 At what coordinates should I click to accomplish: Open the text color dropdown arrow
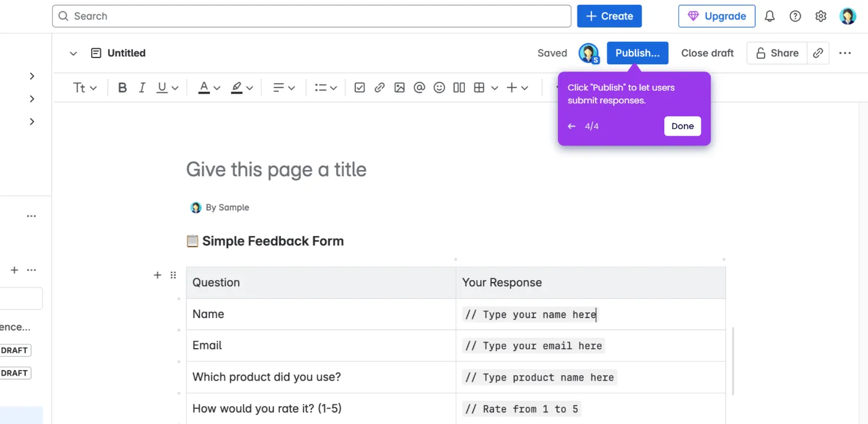click(217, 88)
